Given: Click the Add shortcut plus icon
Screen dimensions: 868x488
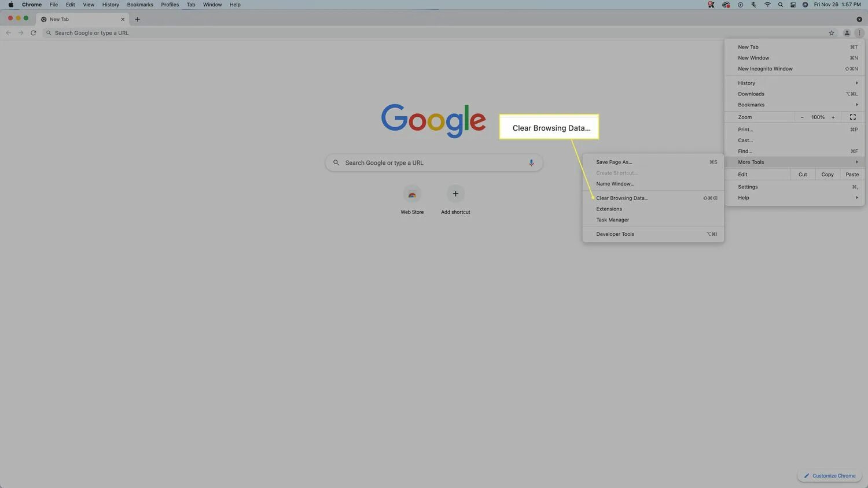Looking at the screenshot, I should point(455,194).
